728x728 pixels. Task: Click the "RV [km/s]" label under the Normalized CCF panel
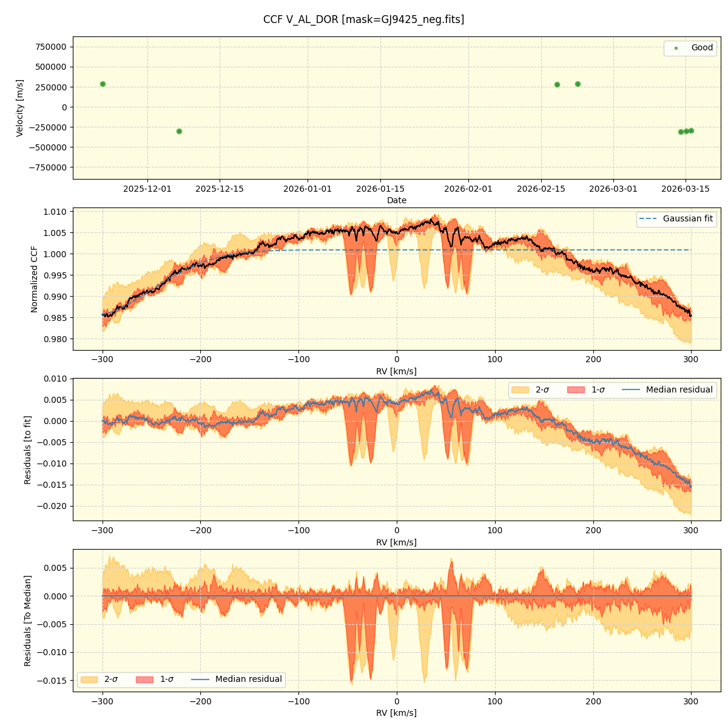coord(397,371)
